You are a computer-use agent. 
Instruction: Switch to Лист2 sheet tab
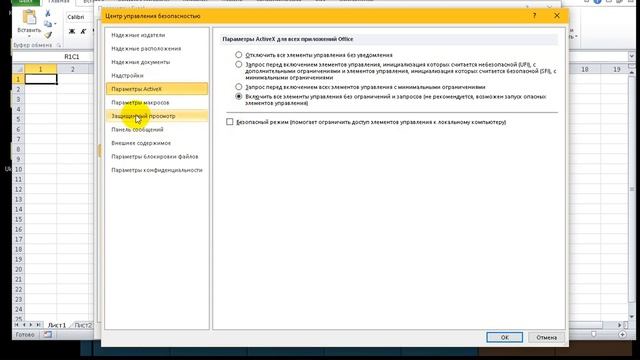tap(83, 325)
